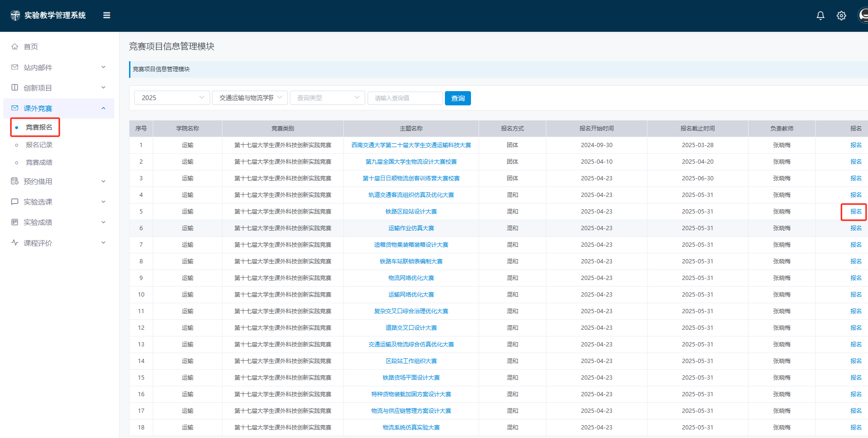Open the 铁路区段站设计大赛 link
This screenshot has width=868, height=438.
[411, 212]
